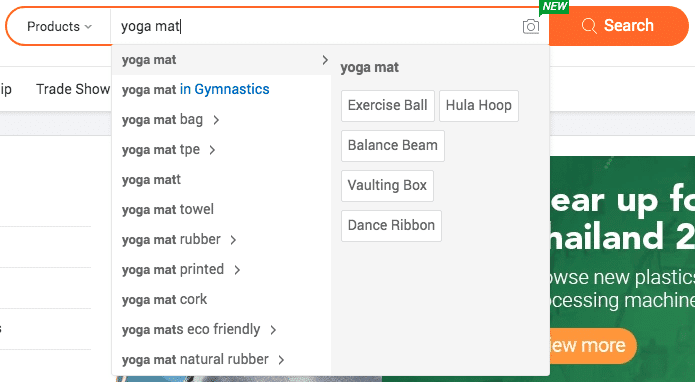Click the camera image search icon

click(x=531, y=27)
